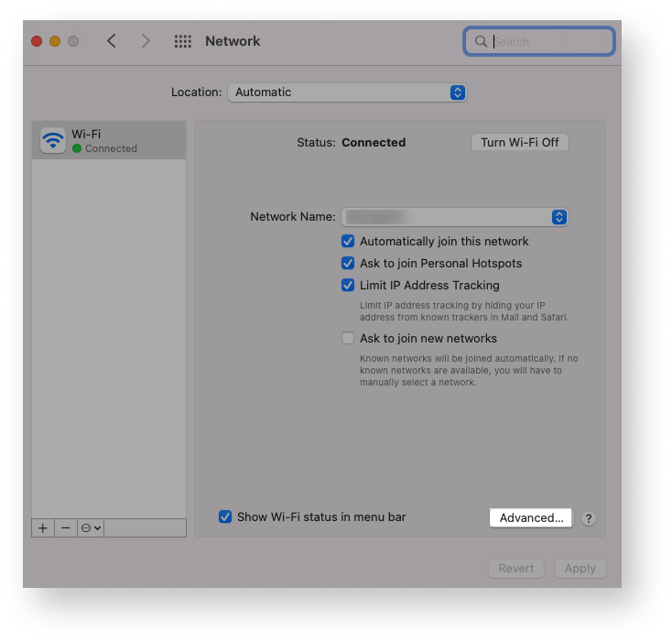This screenshot has width=672, height=641.
Task: Disable Limit IP Address Tracking
Action: pyautogui.click(x=348, y=285)
